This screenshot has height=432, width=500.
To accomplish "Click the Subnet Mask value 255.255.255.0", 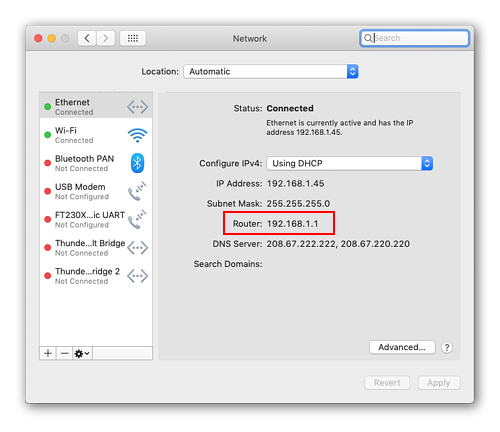I will pyautogui.click(x=298, y=204).
